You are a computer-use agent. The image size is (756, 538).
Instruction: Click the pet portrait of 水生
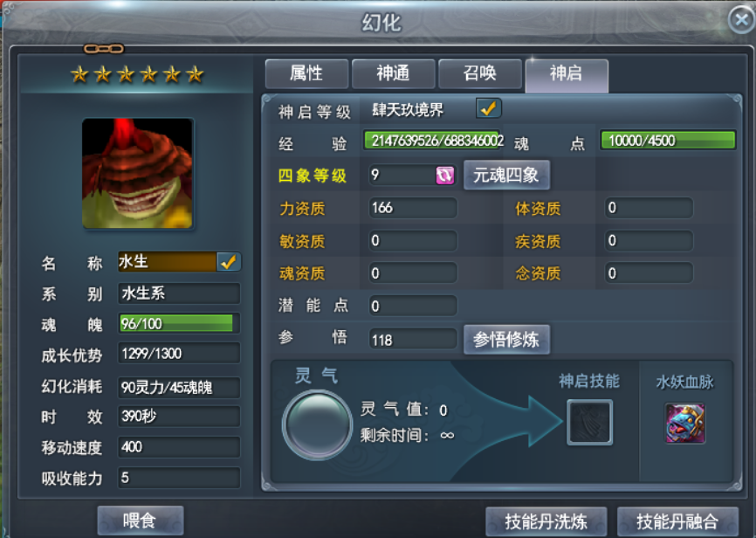coord(138,173)
